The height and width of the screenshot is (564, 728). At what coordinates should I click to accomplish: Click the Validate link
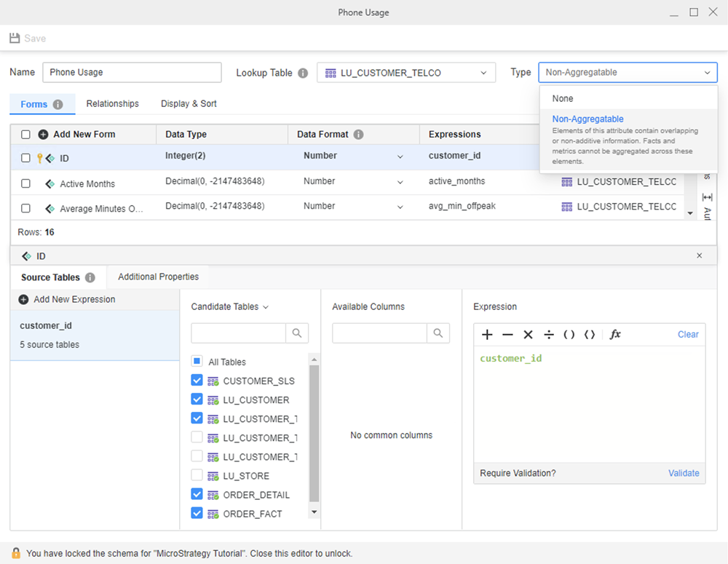[x=684, y=473]
